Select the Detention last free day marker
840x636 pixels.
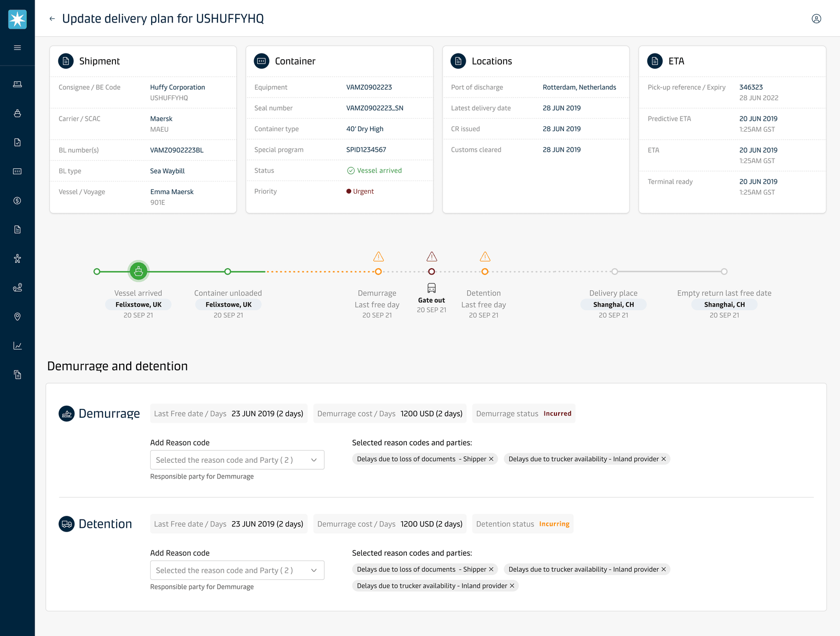[x=485, y=271]
